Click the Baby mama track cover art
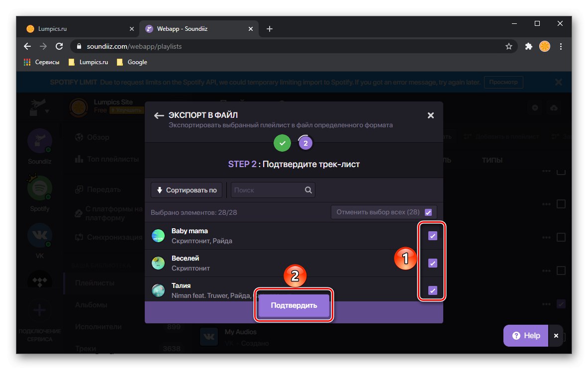This screenshot has height=370, width=588. point(158,236)
